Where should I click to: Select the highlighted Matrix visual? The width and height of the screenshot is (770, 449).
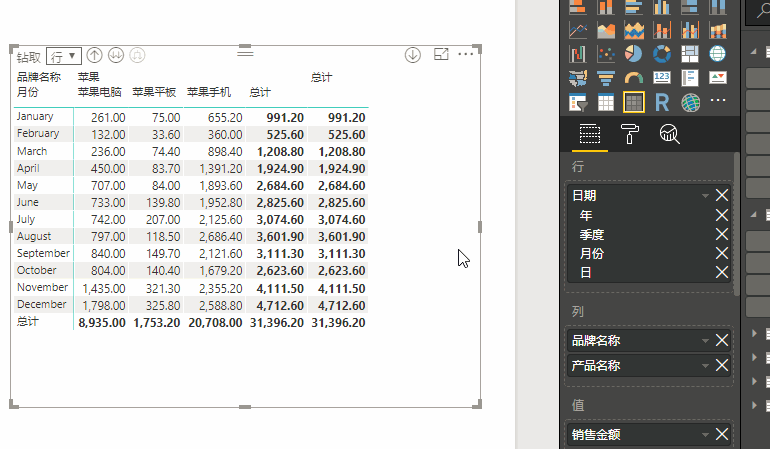click(634, 102)
